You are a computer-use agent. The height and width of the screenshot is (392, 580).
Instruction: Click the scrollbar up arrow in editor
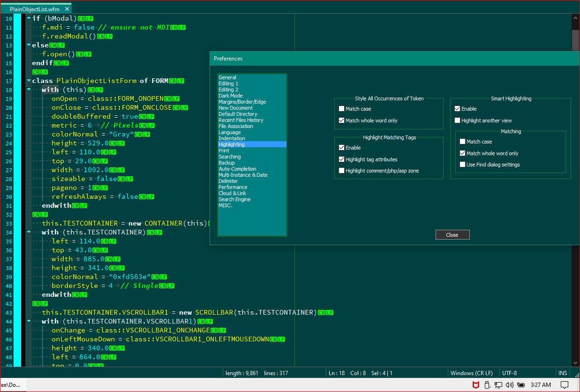pyautogui.click(x=575, y=17)
